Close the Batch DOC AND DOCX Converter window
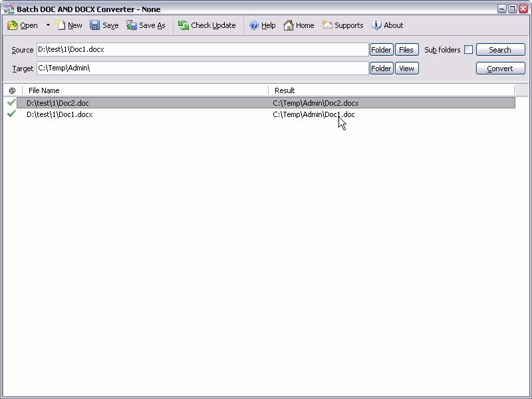This screenshot has width=532, height=399. click(x=523, y=9)
